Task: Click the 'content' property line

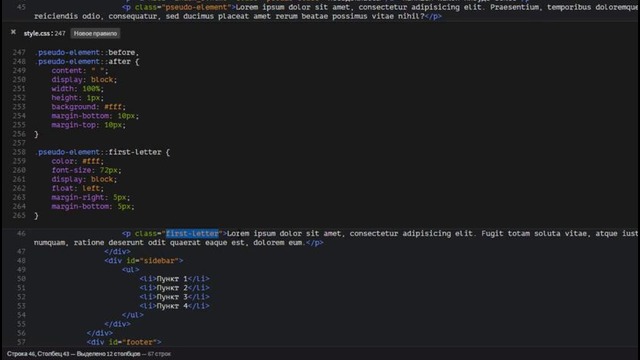Action: coord(80,71)
